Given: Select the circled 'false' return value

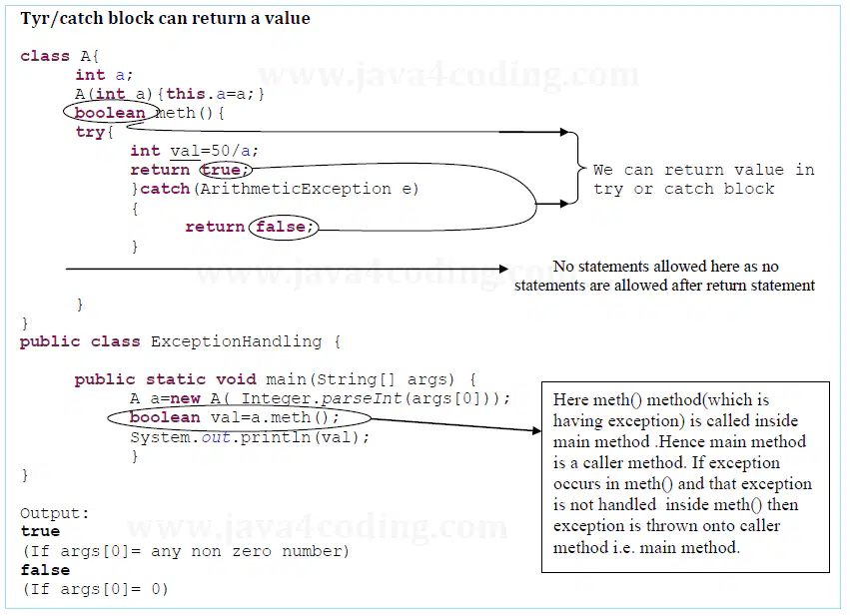Looking at the screenshot, I should (284, 227).
